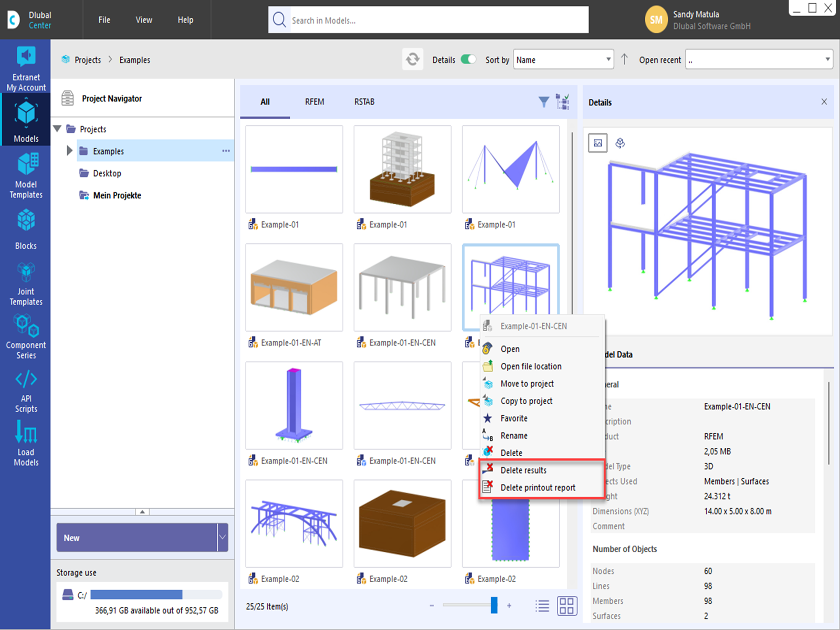Image resolution: width=840 pixels, height=630 pixels.
Task: Toggle the Details switch off
Action: (468, 59)
